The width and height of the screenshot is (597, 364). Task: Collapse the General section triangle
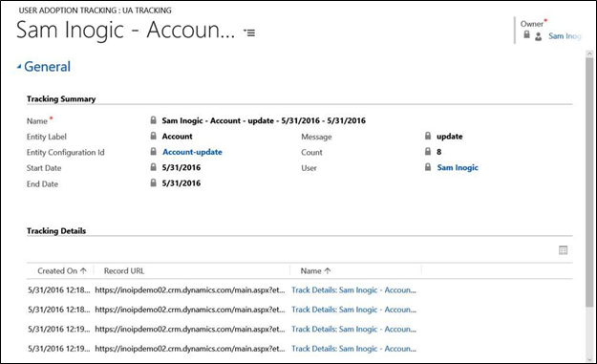19,67
